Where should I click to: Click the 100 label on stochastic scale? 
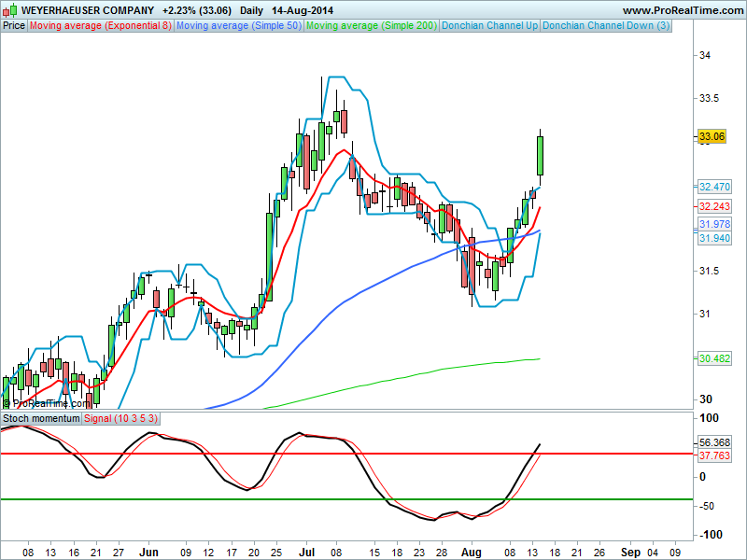pyautogui.click(x=710, y=418)
